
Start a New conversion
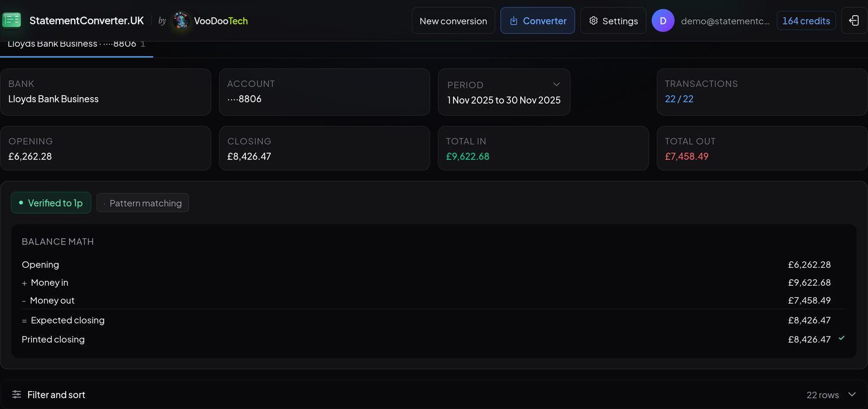coord(454,21)
